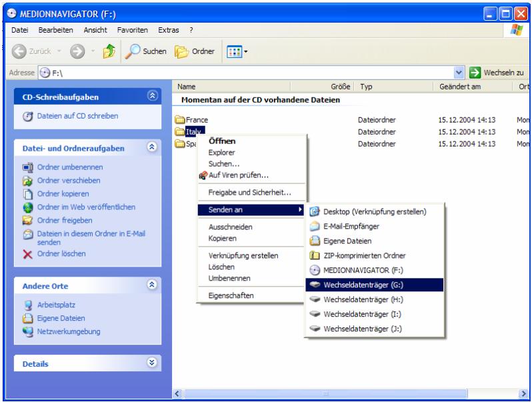The image size is (532, 402).
Task: Collapse Datei- und Ordneraufgaben panel
Action: [152, 147]
